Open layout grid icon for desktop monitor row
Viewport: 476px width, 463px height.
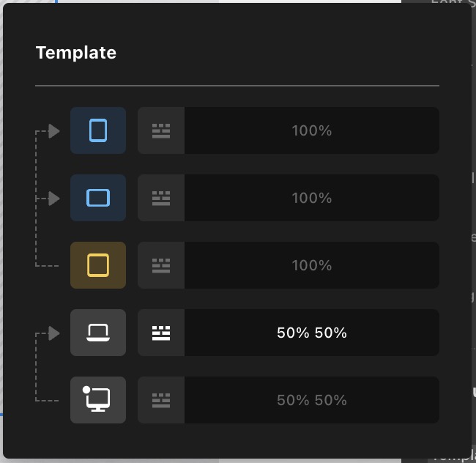click(161, 400)
